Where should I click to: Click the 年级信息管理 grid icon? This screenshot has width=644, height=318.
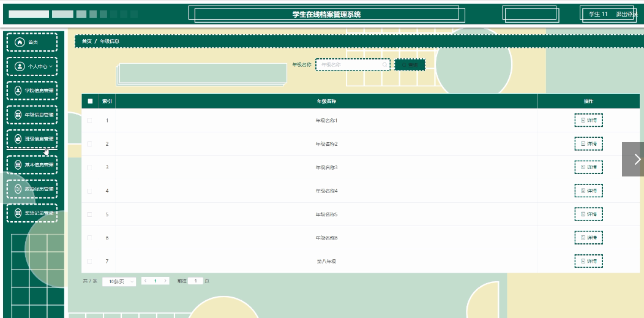tap(18, 115)
